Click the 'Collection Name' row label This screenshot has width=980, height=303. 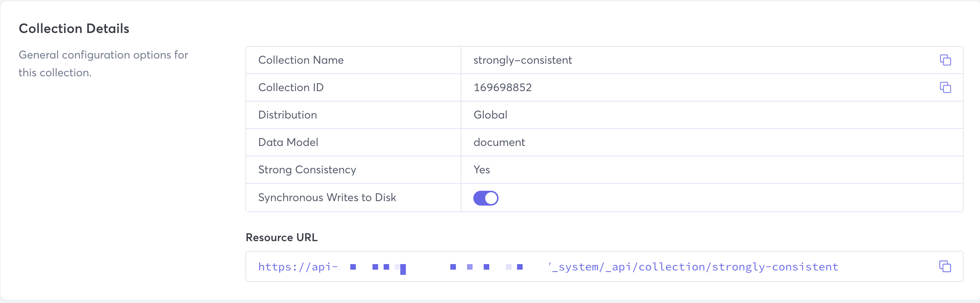click(x=301, y=60)
